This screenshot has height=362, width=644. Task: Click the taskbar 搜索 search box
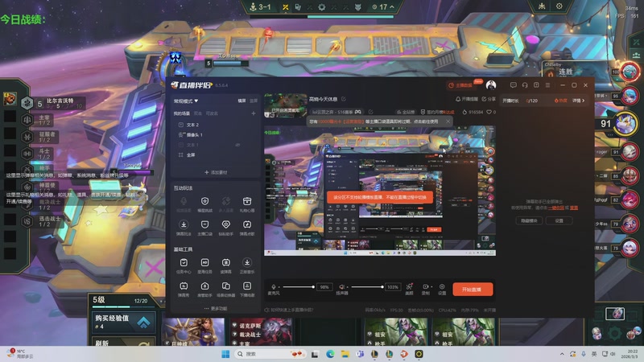pos(270,354)
